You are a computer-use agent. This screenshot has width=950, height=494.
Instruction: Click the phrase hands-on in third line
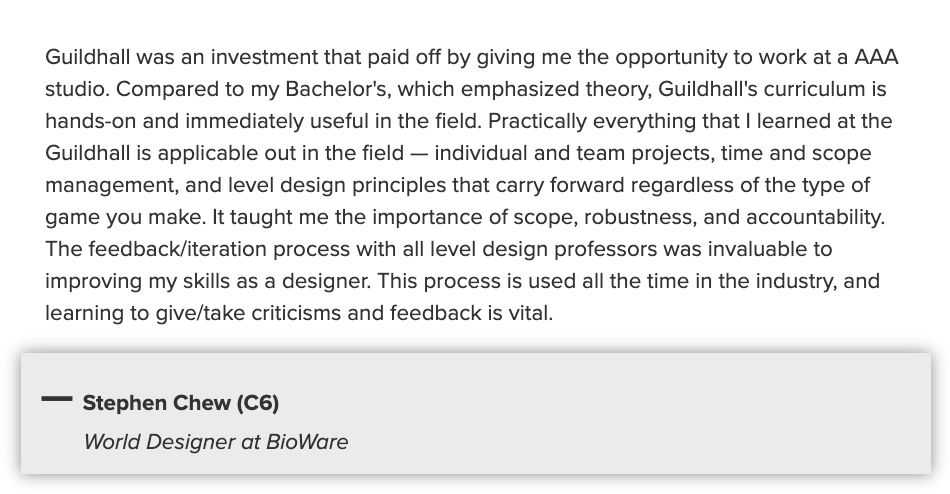click(x=90, y=121)
